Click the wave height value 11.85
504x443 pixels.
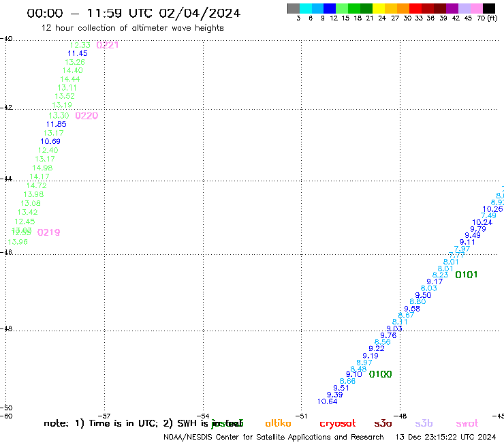57,124
